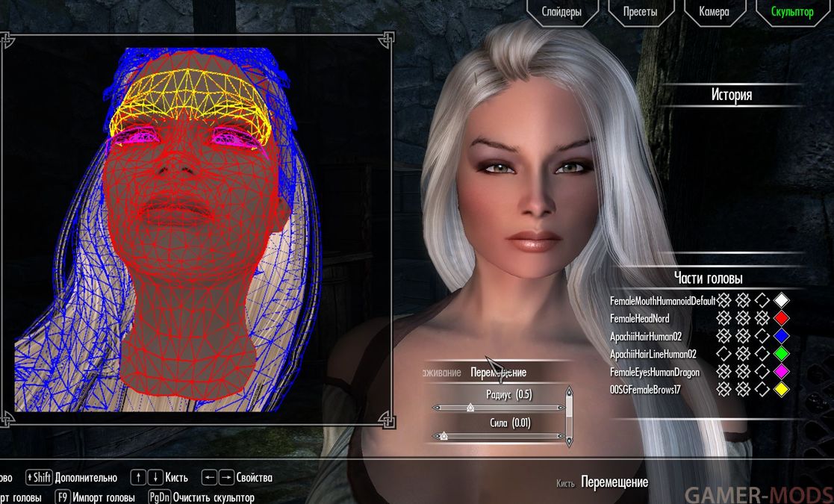Enable the lock box for ApachiiHairHuman02

point(762,336)
